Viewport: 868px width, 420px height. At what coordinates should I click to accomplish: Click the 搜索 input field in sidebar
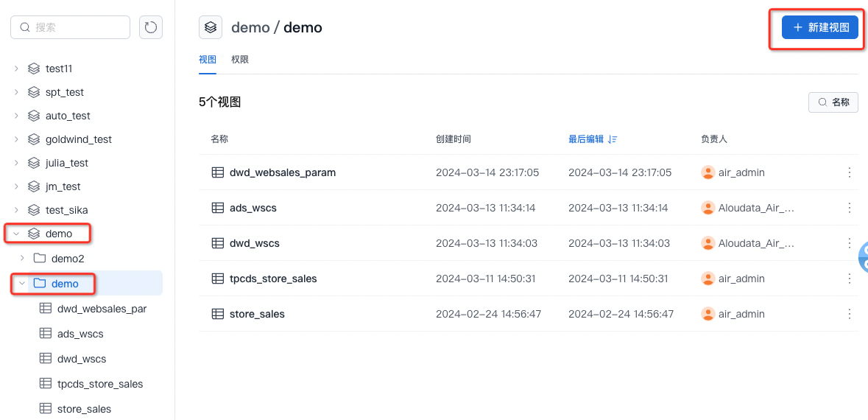(x=77, y=27)
